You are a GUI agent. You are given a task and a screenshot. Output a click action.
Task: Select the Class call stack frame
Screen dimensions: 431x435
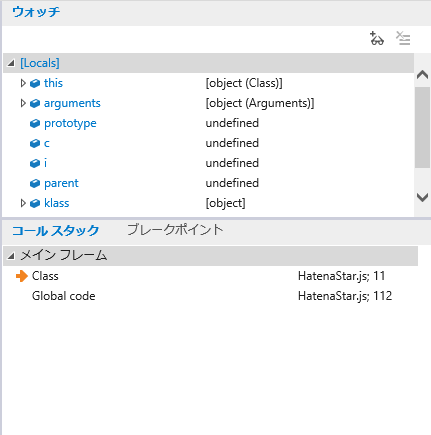210,276
